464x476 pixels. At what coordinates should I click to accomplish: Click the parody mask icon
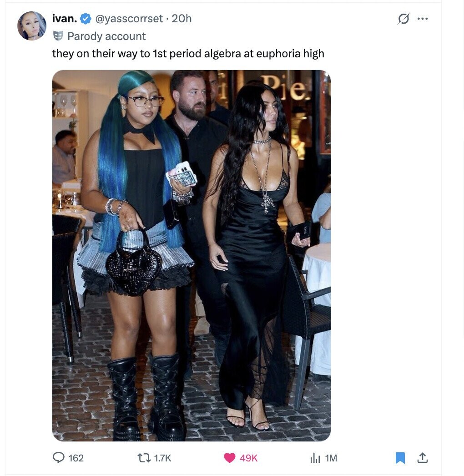58,36
